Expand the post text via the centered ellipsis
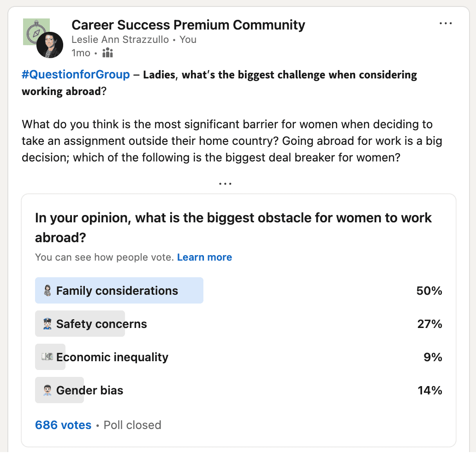This screenshot has height=453, width=476. [x=225, y=184]
